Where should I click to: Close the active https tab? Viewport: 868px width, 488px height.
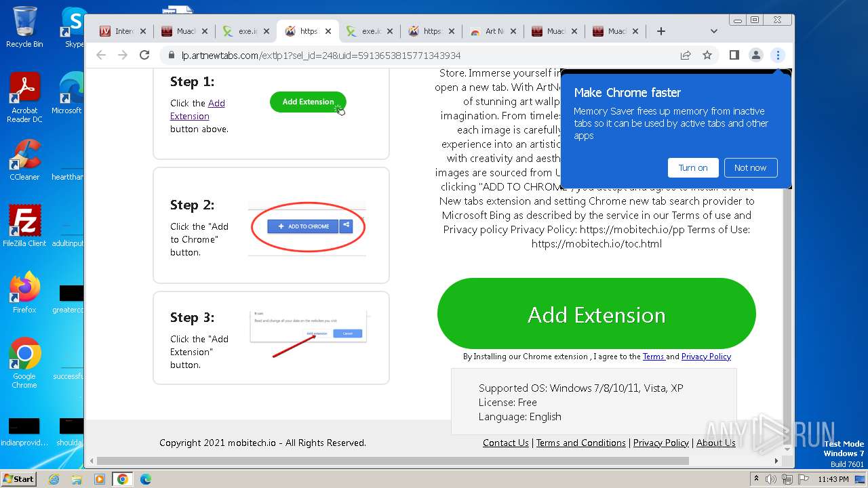pos(328,31)
